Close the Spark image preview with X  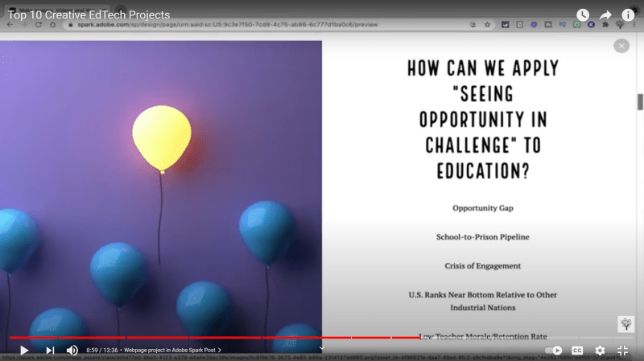tap(621, 47)
